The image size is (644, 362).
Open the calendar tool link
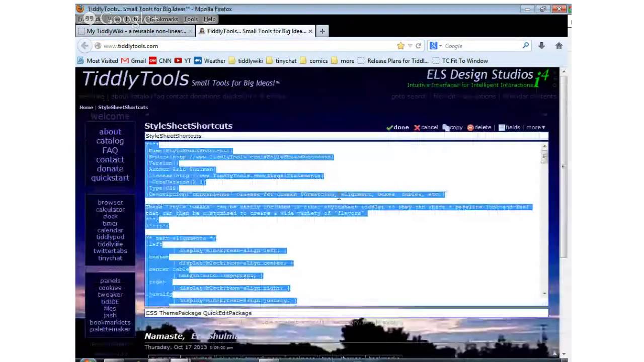110,230
